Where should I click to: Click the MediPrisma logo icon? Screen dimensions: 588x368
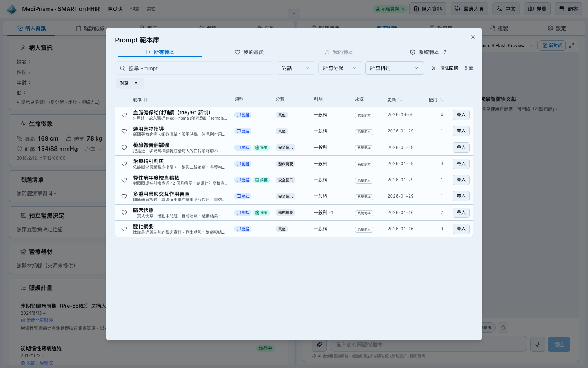click(12, 9)
